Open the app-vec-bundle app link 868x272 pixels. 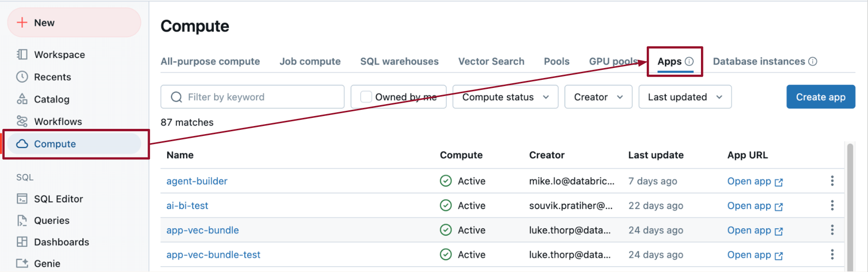pos(754,230)
